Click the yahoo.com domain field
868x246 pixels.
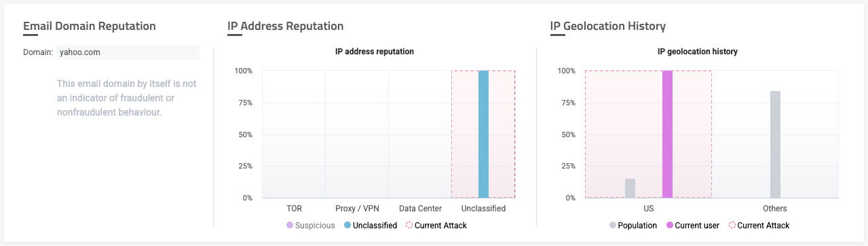(128, 52)
